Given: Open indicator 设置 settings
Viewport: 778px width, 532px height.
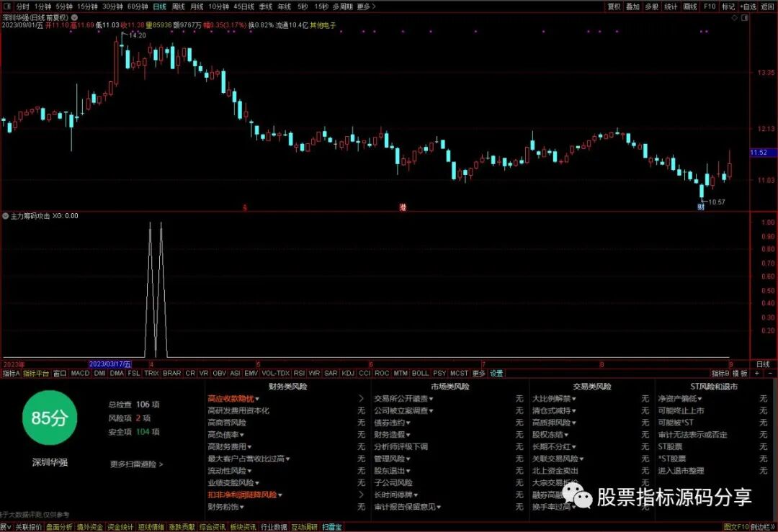Looking at the screenshot, I should click(x=496, y=374).
